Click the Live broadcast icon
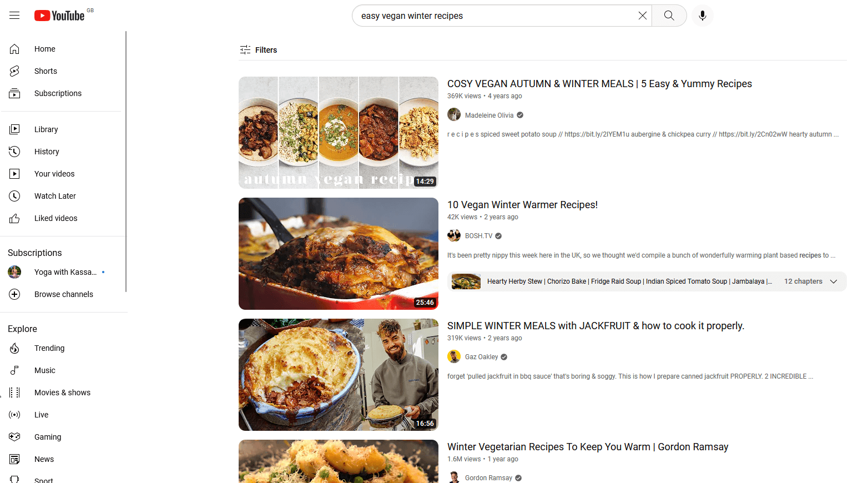 tap(14, 415)
